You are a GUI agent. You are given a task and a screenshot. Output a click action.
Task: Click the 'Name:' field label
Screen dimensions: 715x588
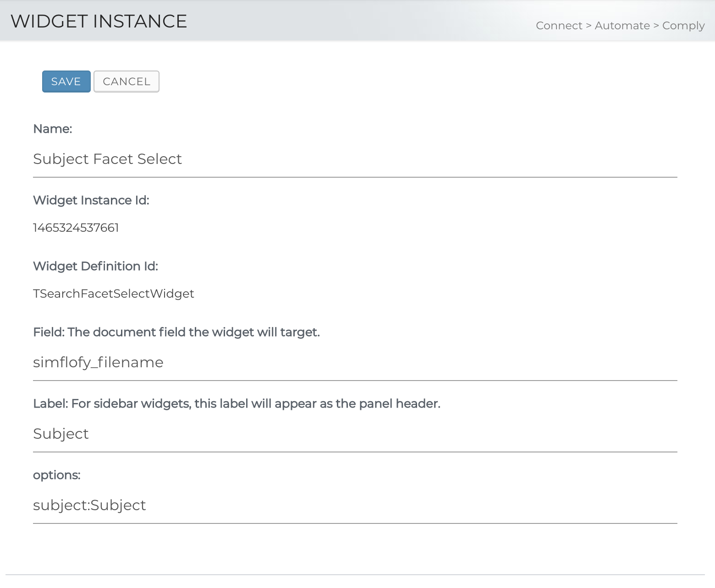point(52,129)
